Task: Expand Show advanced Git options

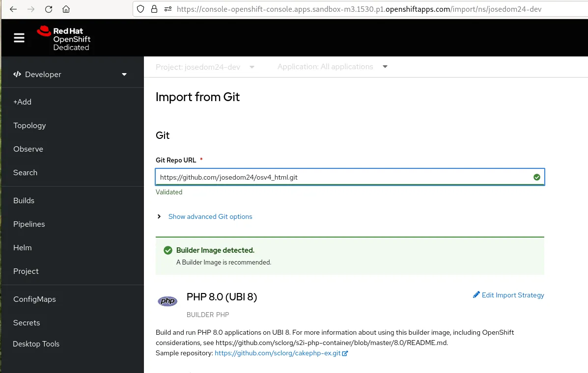Action: tap(210, 216)
